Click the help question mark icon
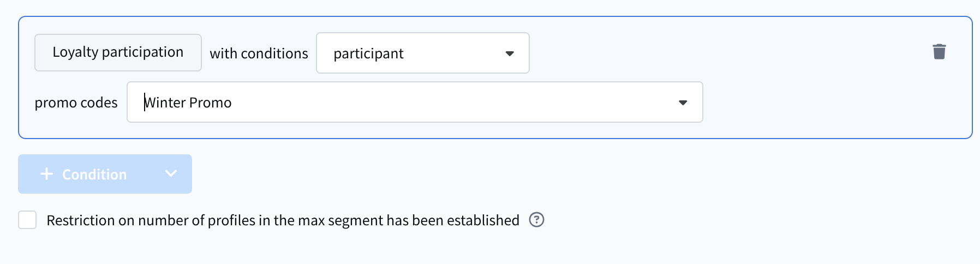980x264 pixels. pos(537,220)
